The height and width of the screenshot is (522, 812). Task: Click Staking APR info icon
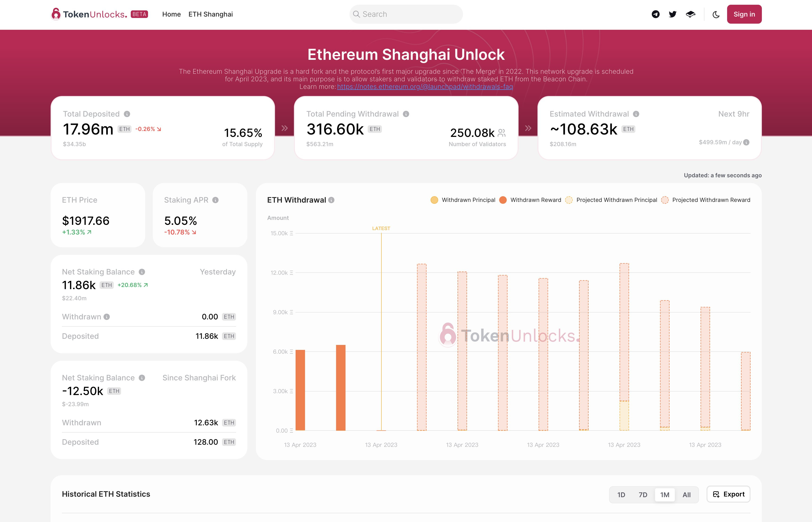point(215,200)
